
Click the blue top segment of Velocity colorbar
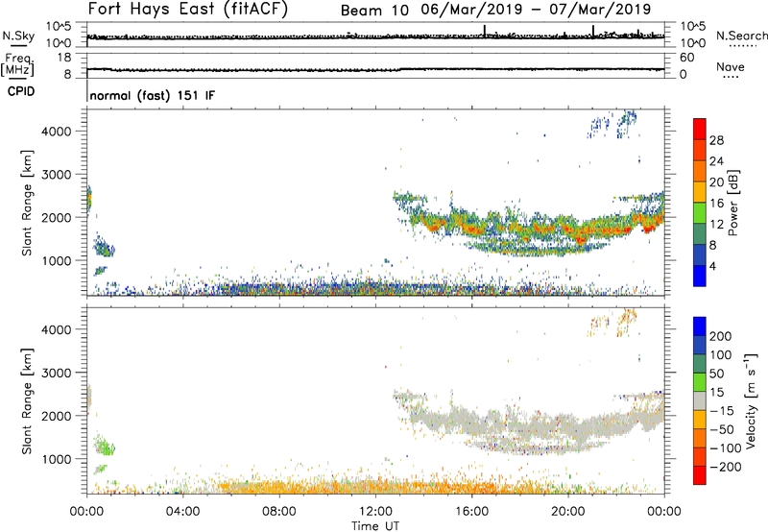click(x=700, y=326)
